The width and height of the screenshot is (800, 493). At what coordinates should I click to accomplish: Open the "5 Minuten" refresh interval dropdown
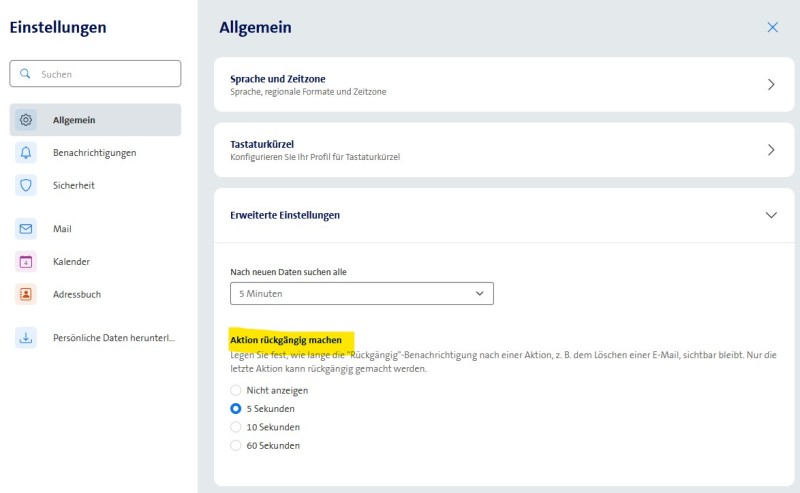click(361, 294)
